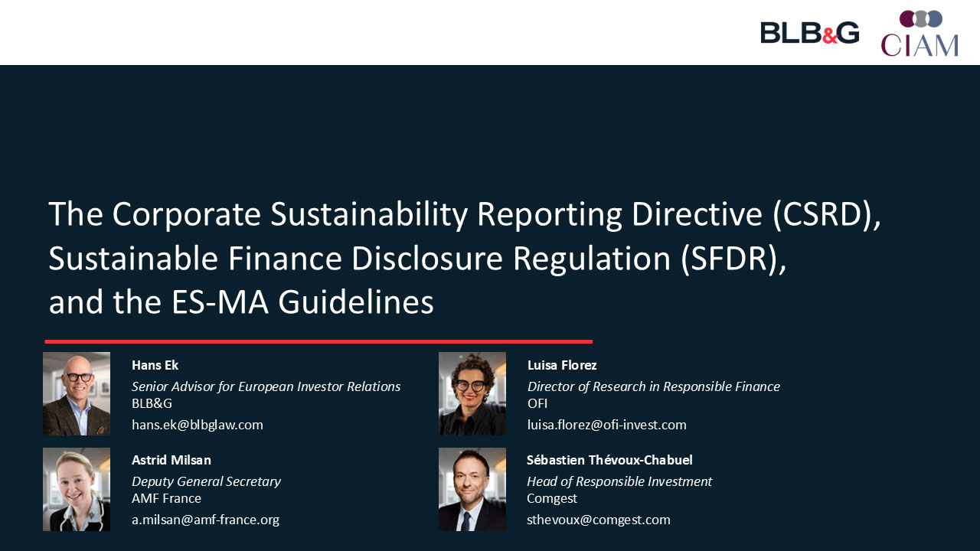This screenshot has height=551, width=980.
Task: Click the 'OFI' organization text
Action: (537, 403)
